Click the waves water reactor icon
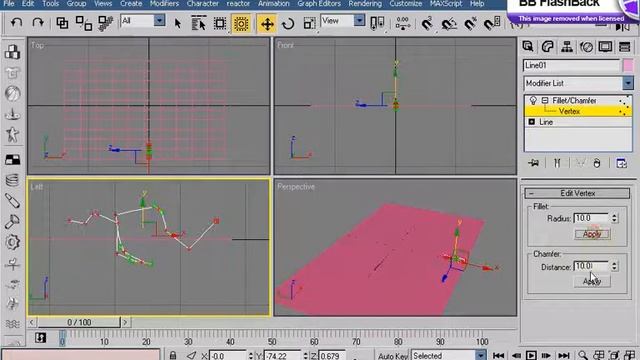The image size is (640, 360). pos(13,324)
